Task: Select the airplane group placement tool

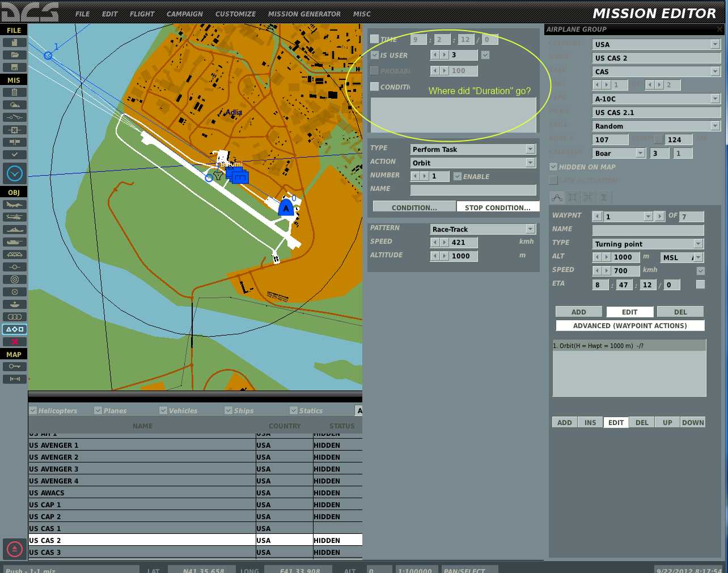Action: pos(14,205)
